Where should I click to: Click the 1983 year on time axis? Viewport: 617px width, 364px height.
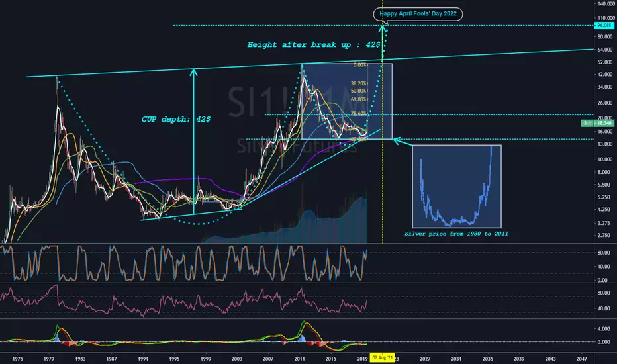[80, 359]
